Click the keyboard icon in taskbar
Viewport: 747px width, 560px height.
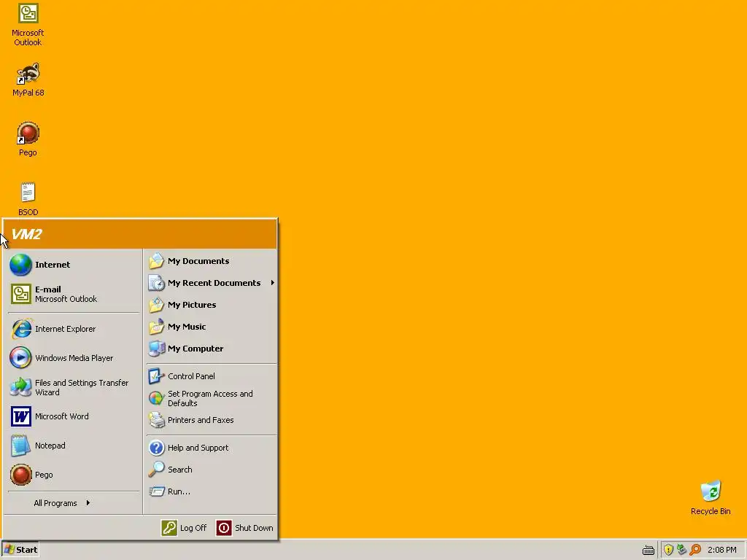tap(649, 550)
